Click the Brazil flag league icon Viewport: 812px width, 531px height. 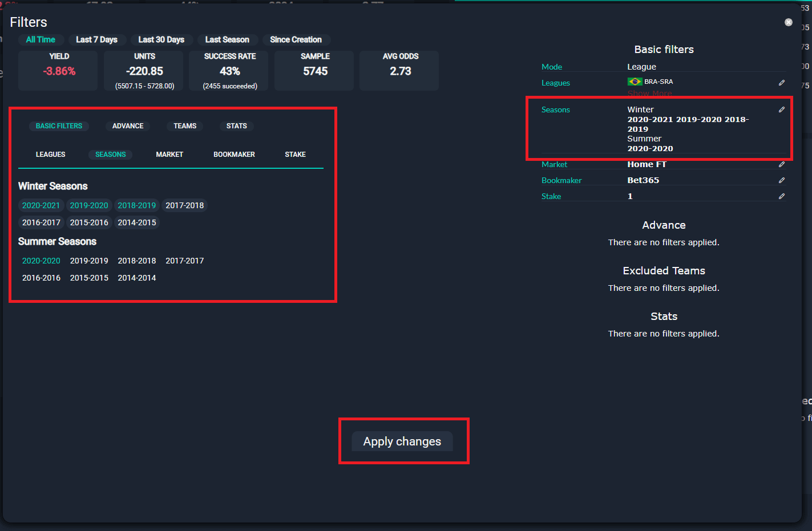click(x=635, y=82)
